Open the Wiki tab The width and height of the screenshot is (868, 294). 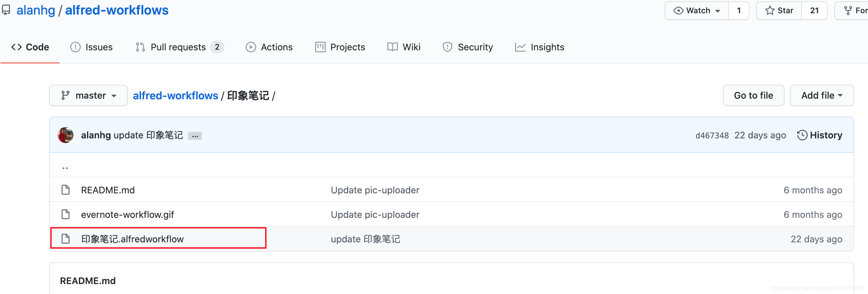[404, 47]
